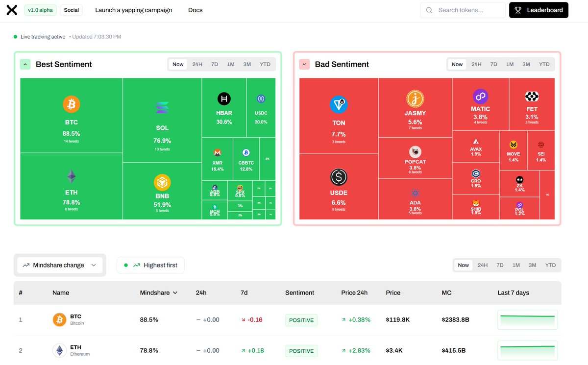588x365 pixels.
Task: Select 1M in table timeframe selector
Action: pos(516,265)
